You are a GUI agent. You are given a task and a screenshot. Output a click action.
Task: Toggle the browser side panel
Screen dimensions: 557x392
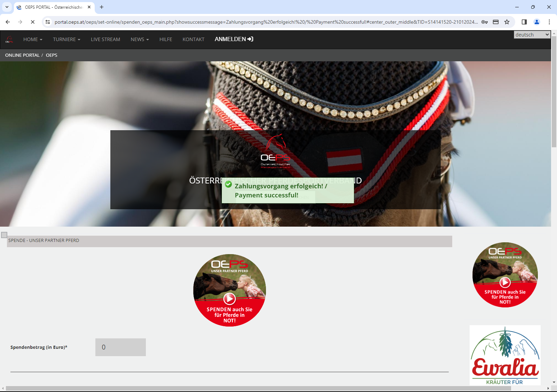point(524,22)
